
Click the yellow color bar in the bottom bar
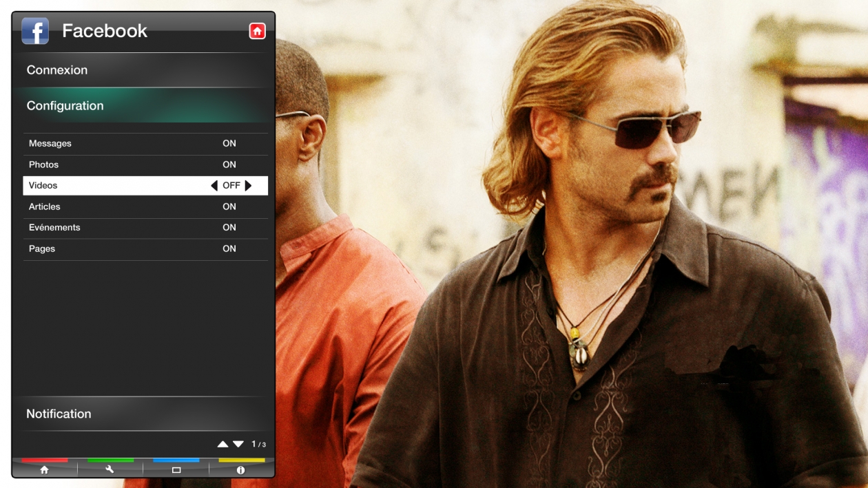(x=241, y=460)
